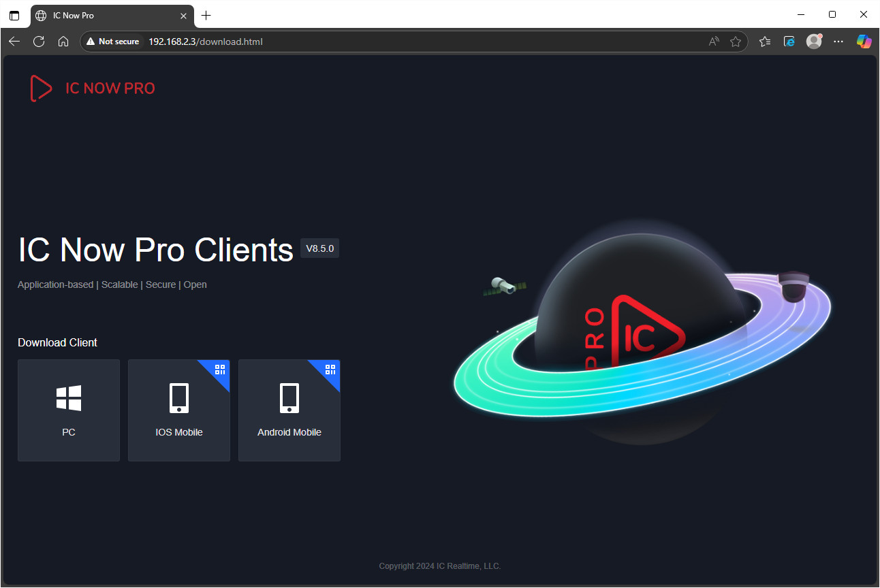Viewport: 880px width, 588px height.
Task: Close the IC Now Pro tab
Action: pyautogui.click(x=183, y=15)
